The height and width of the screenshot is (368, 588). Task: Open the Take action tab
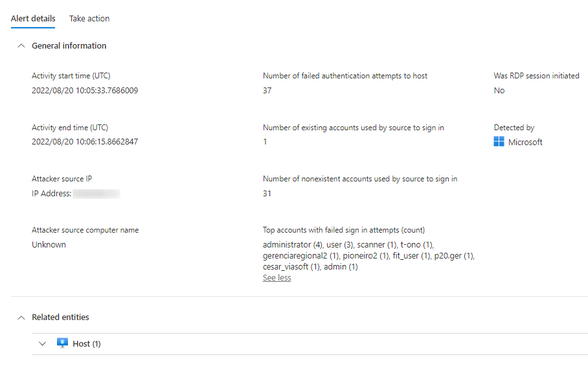[89, 19]
